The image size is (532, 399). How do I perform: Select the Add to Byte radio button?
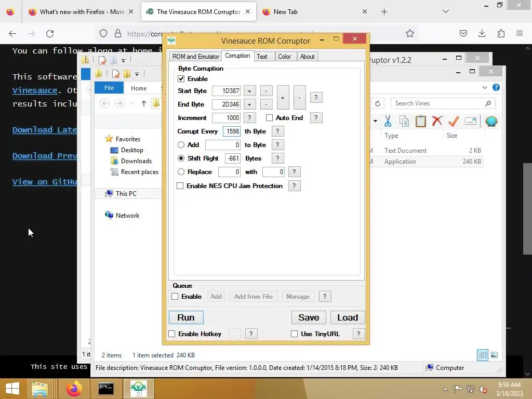pos(181,145)
